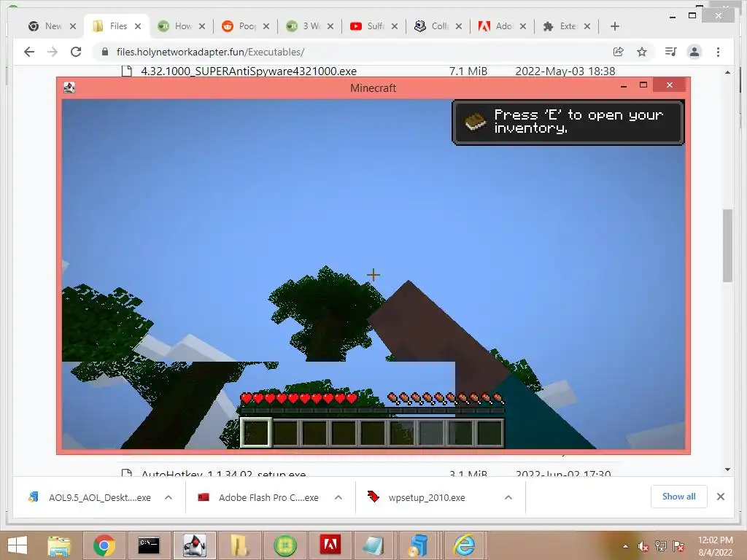Image resolution: width=747 pixels, height=560 pixels.
Task: Switch to the How tab
Action: pyautogui.click(x=182, y=26)
